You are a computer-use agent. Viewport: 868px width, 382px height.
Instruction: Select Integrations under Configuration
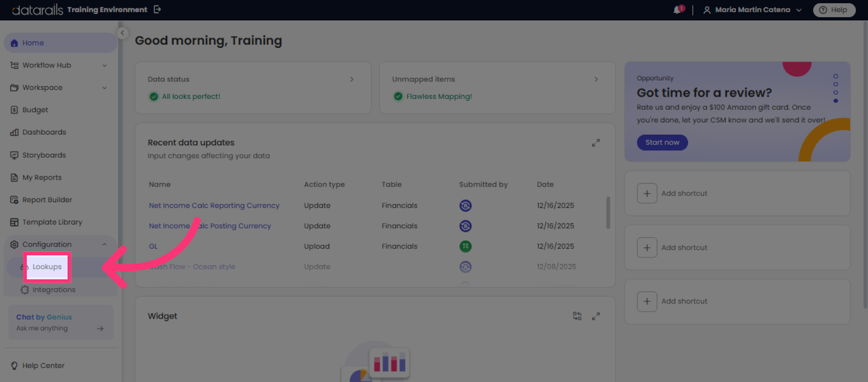coord(54,290)
